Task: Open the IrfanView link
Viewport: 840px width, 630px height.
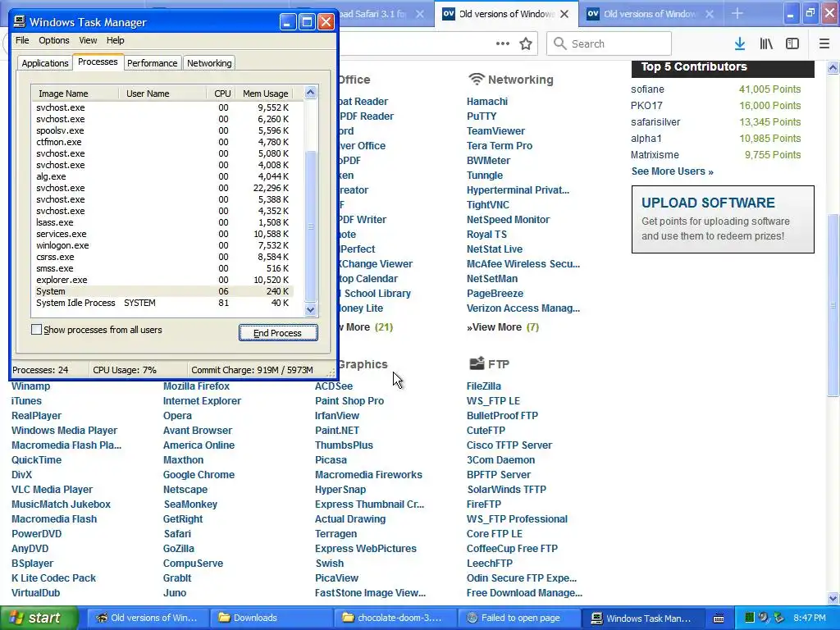Action: pos(337,416)
